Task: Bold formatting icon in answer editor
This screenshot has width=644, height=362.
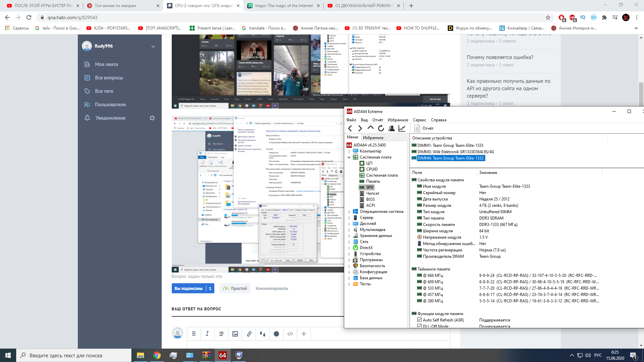Action: click(x=194, y=334)
